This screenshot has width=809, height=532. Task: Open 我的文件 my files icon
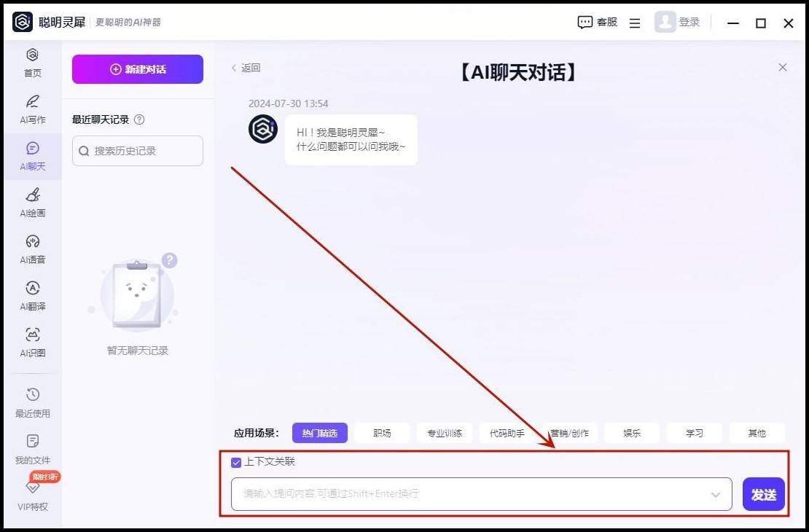pos(32,442)
